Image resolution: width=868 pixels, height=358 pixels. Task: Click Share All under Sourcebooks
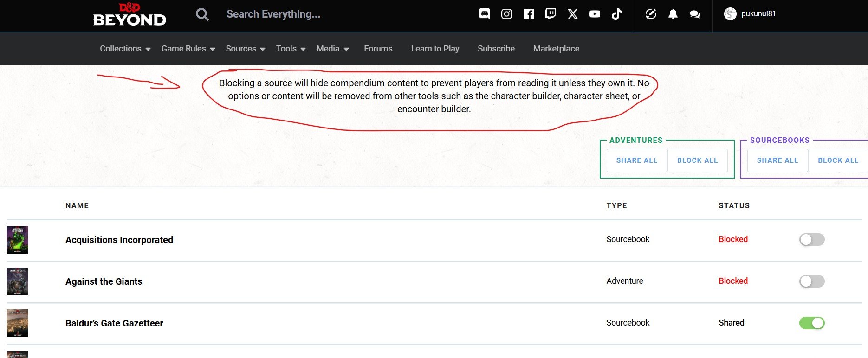(x=777, y=160)
